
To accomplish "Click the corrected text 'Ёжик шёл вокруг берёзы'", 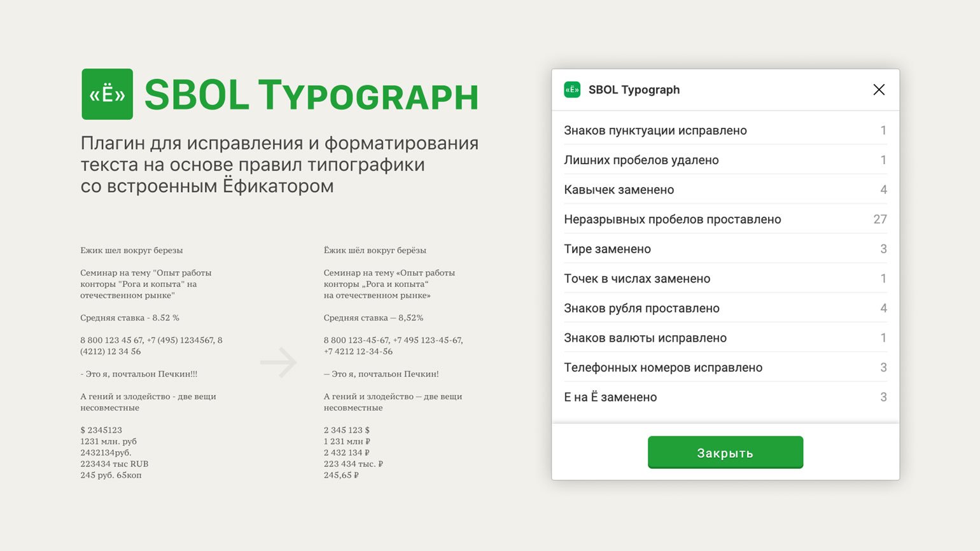I will tap(375, 250).
